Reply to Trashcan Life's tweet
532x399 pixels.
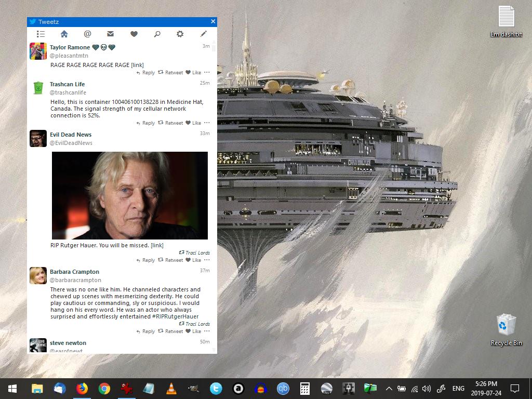[x=145, y=123]
